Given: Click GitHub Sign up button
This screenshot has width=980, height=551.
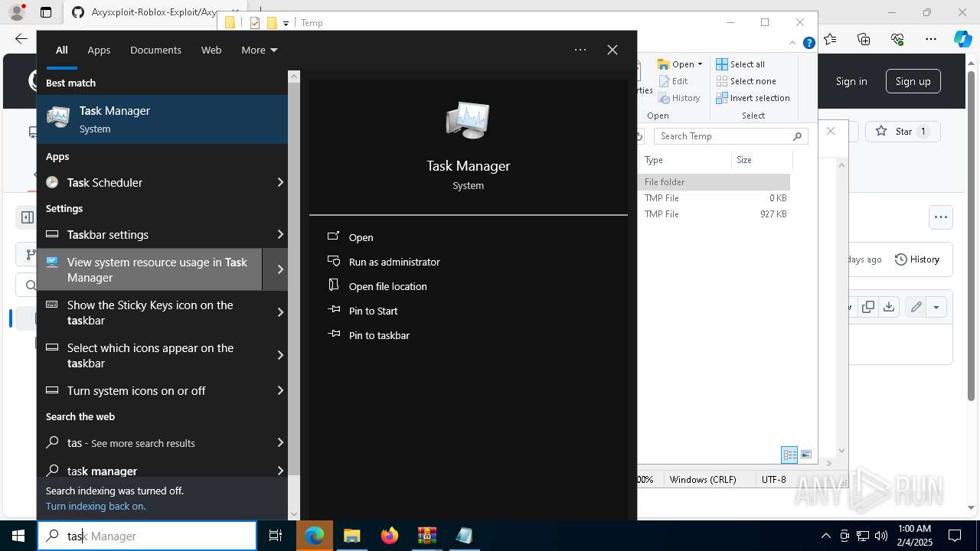Looking at the screenshot, I should point(913,81).
